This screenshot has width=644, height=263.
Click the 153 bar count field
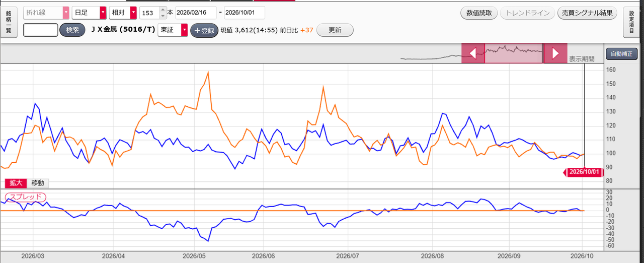coord(148,13)
